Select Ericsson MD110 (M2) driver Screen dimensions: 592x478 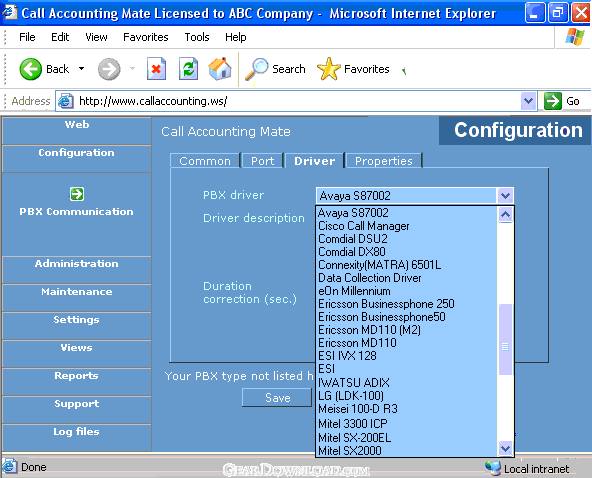pyautogui.click(x=407, y=330)
